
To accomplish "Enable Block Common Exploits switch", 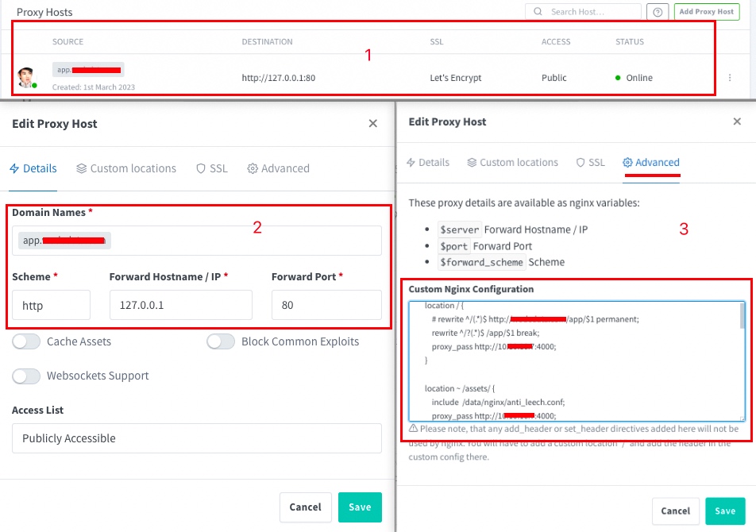I will click(221, 341).
